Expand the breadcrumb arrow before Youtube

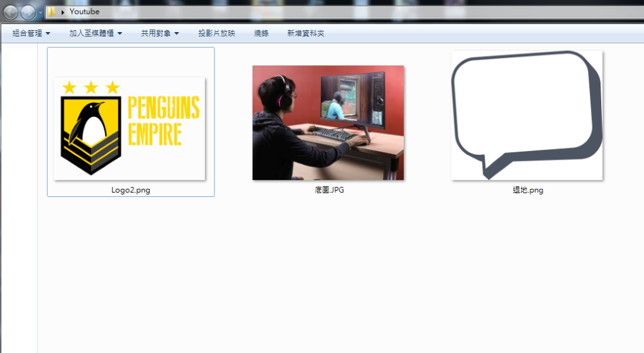coord(62,12)
